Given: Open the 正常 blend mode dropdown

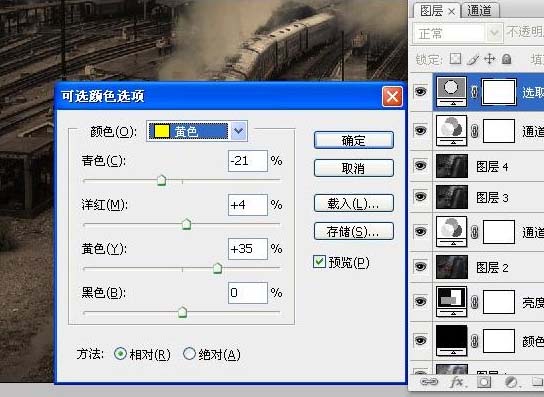Looking at the screenshot, I should 458,34.
